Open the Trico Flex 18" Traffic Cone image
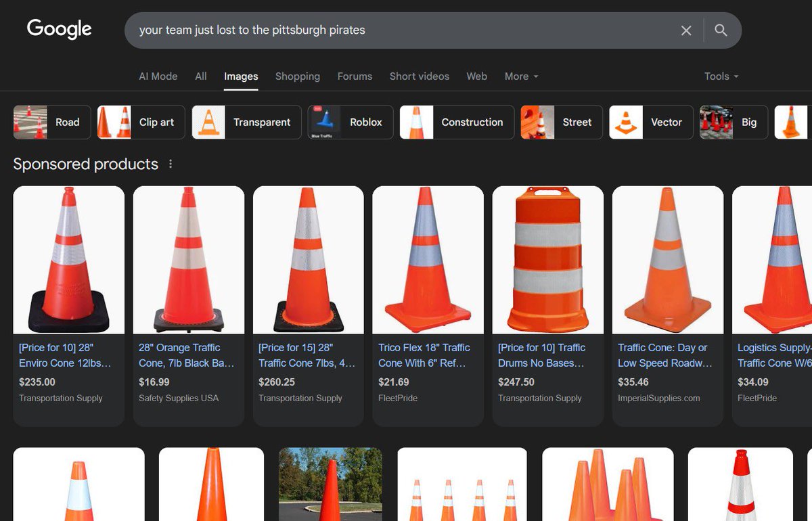Image resolution: width=812 pixels, height=521 pixels. click(x=428, y=260)
